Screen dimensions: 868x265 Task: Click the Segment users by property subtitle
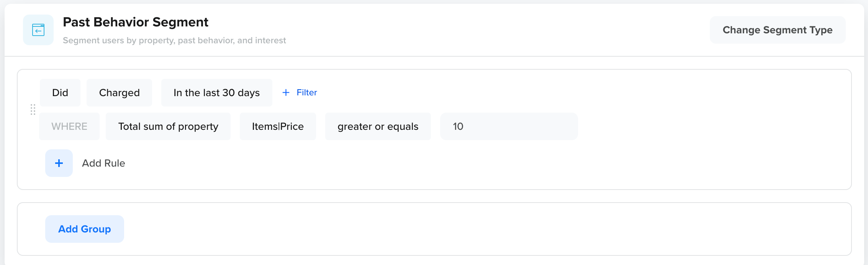174,41
